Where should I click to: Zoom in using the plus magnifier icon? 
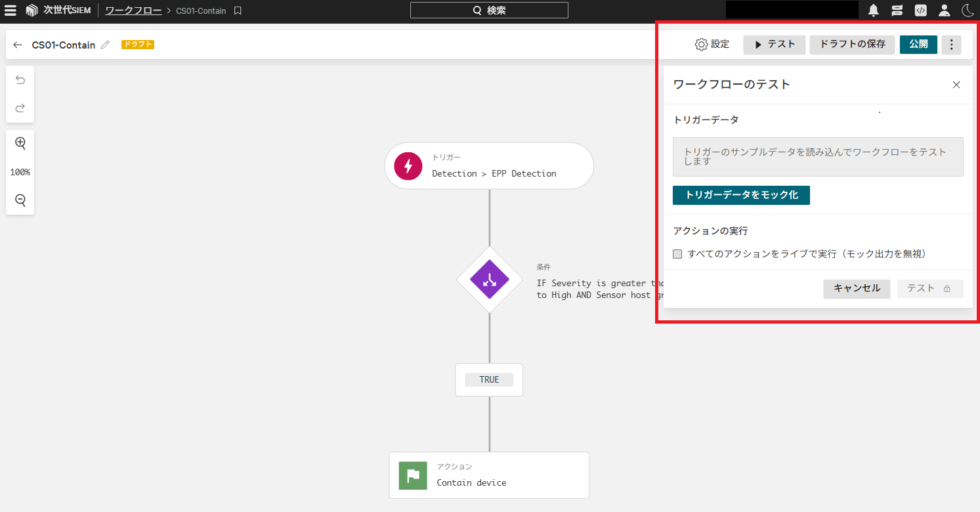point(20,142)
